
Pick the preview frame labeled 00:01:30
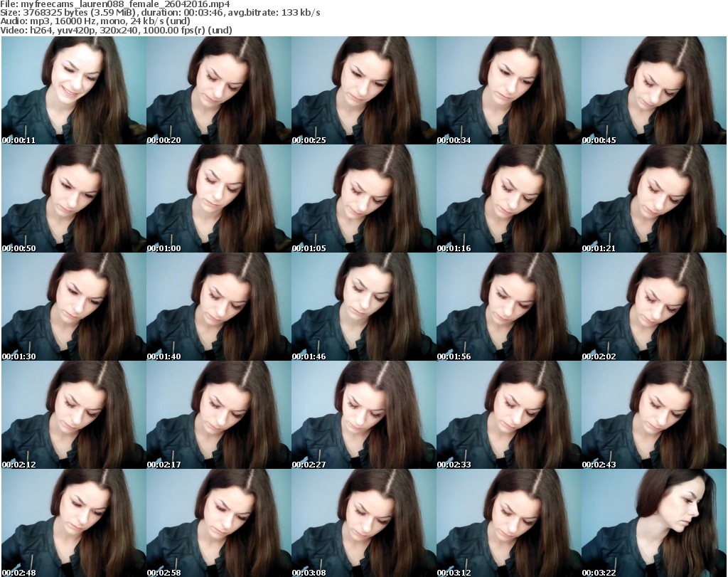click(74, 307)
